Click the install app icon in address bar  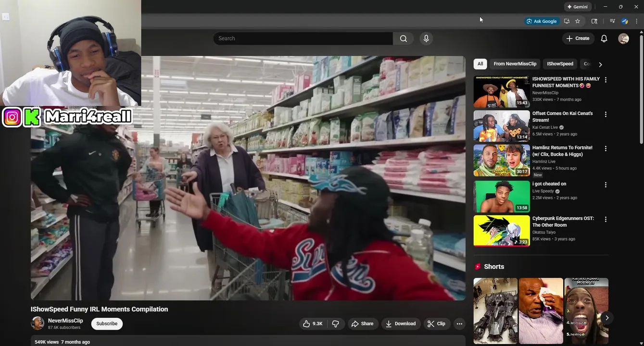[567, 21]
